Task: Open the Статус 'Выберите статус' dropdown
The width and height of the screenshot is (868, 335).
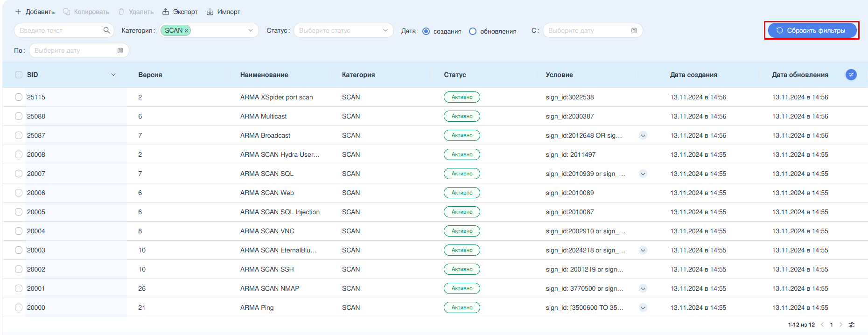Action: (343, 30)
